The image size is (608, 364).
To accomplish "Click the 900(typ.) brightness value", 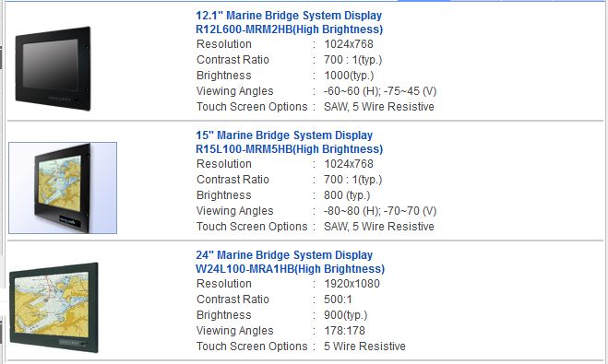I will (x=345, y=315).
